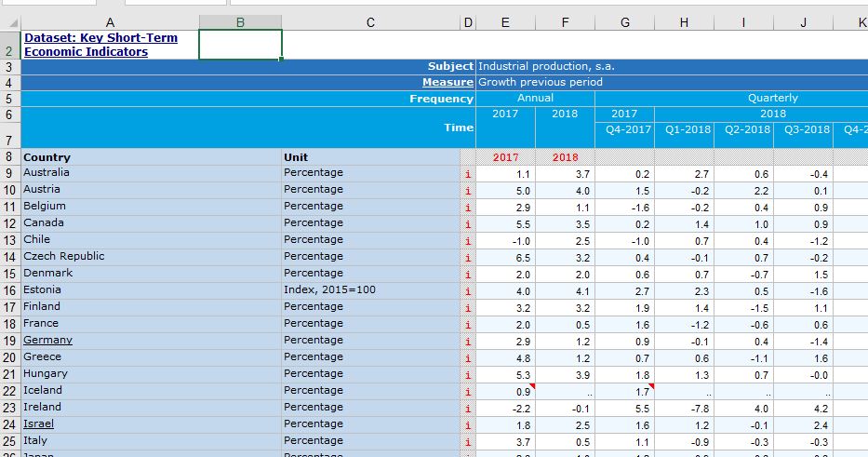Click the info icon in Czech Republic row
This screenshot has height=457, width=868.
(468, 258)
